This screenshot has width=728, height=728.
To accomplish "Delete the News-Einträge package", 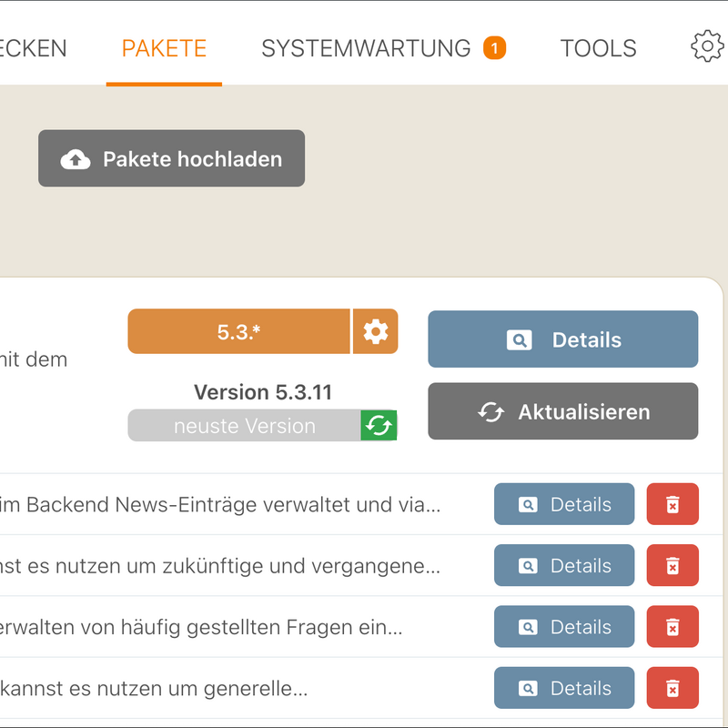I will [672, 504].
